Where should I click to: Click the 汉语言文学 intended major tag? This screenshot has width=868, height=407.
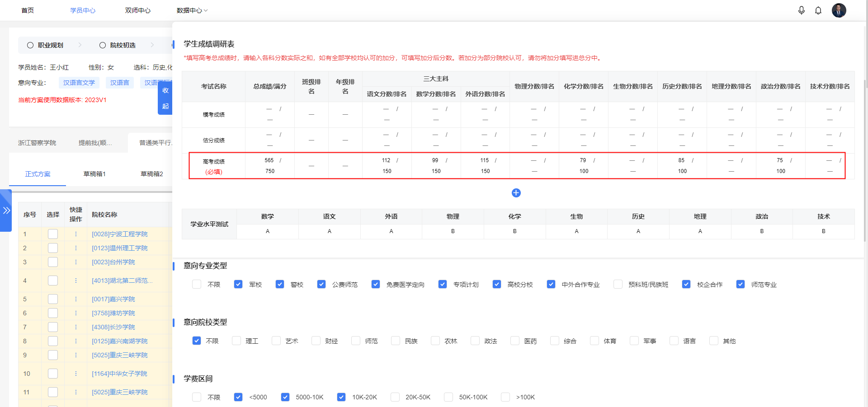[79, 82]
